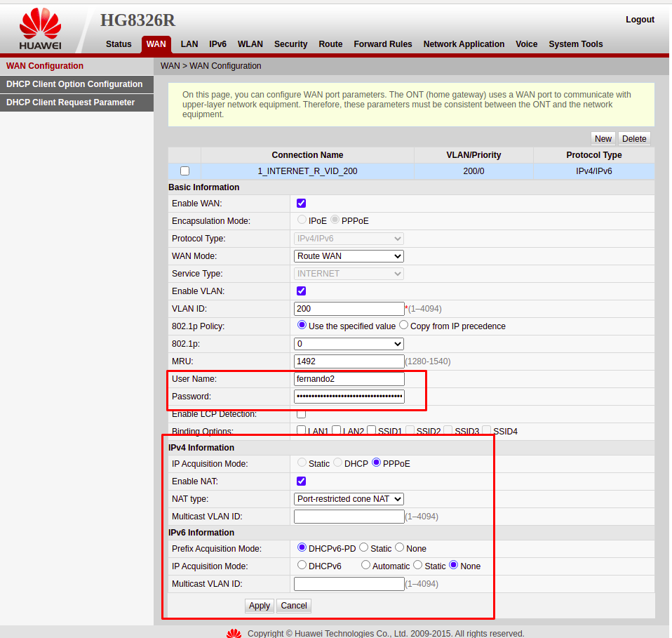Untick the Enable VLAN checkbox
This screenshot has width=672, height=638.
302,291
